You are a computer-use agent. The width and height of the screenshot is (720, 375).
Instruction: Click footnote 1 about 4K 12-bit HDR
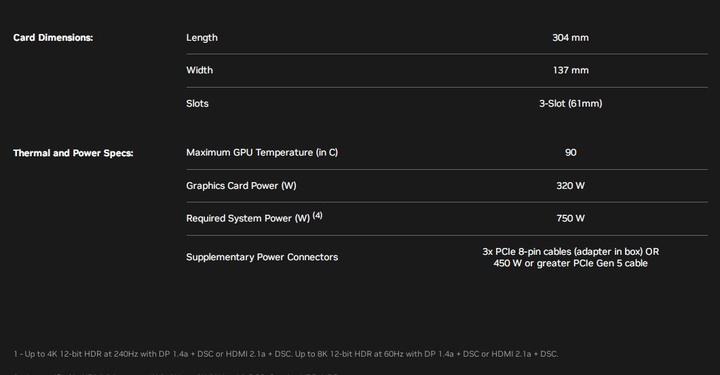pos(286,354)
